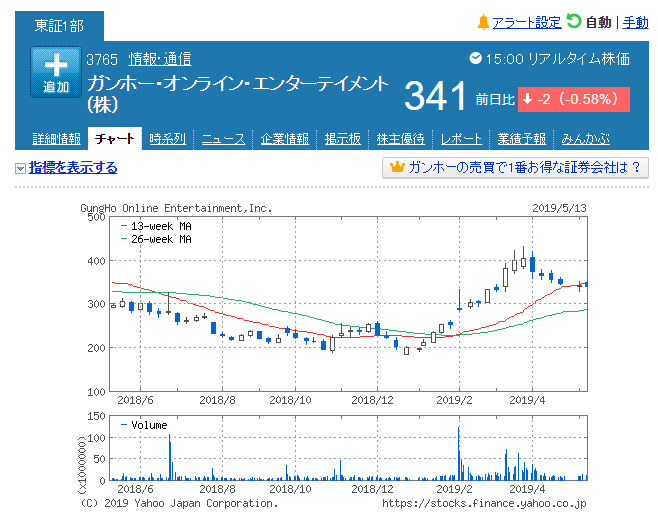Click the リアルタイム株価 text

tap(579, 59)
